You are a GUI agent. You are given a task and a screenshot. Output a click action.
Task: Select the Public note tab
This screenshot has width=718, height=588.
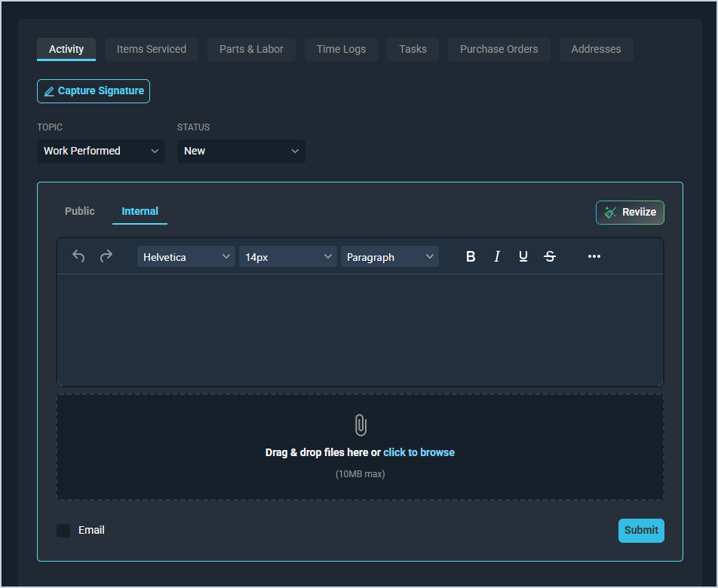(80, 211)
